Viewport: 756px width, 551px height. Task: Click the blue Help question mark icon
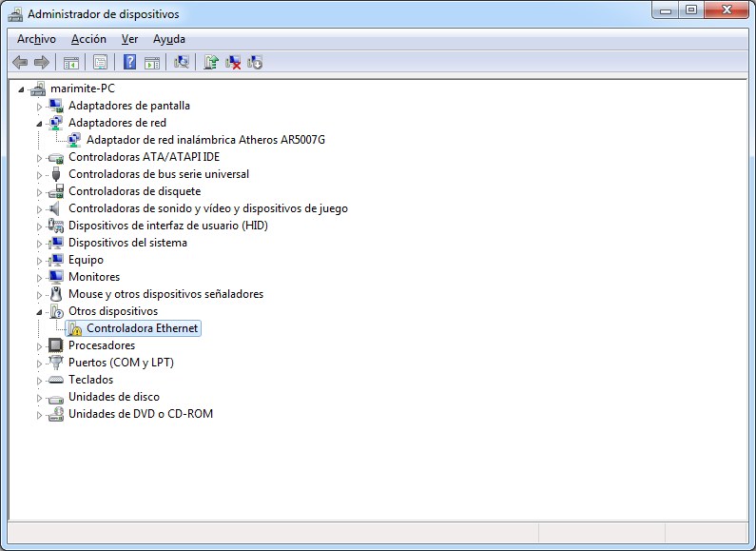pyautogui.click(x=129, y=62)
